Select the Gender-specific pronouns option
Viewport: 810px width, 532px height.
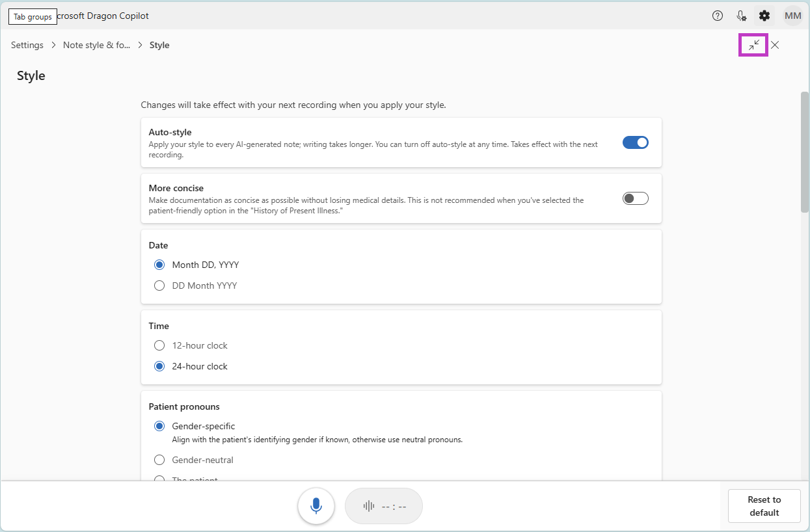[x=159, y=426]
